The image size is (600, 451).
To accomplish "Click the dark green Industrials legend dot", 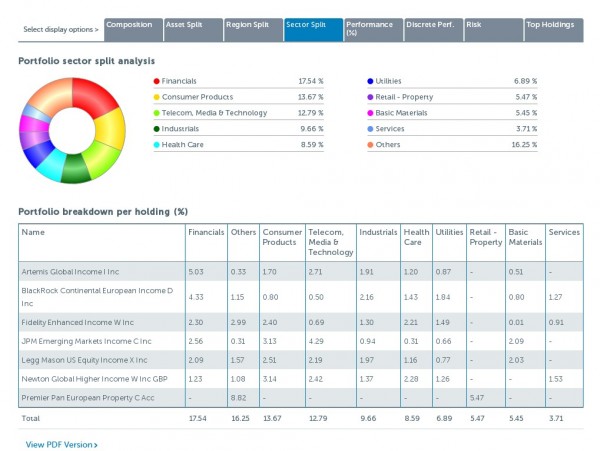I will pyautogui.click(x=157, y=129).
